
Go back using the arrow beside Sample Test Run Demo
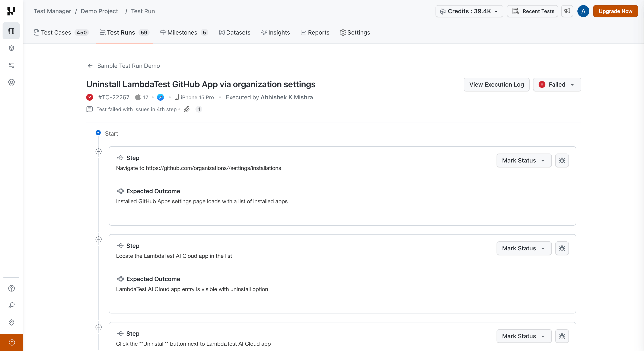90,66
